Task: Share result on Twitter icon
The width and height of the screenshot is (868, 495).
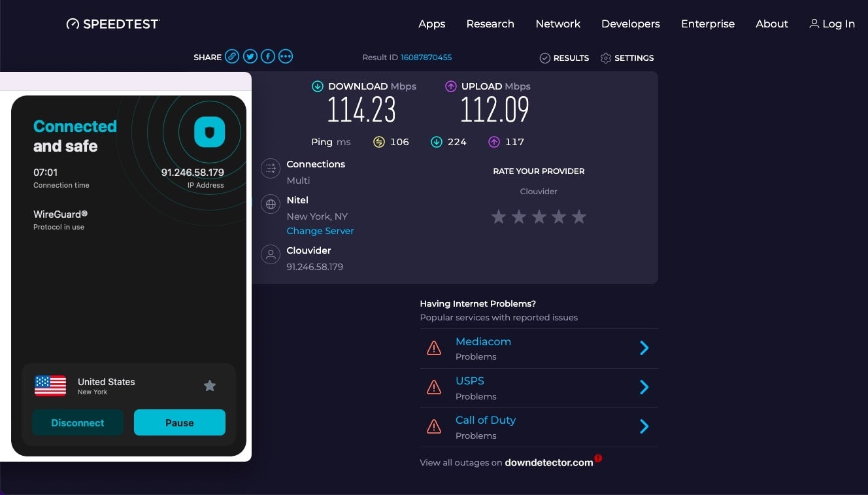Action: click(250, 57)
